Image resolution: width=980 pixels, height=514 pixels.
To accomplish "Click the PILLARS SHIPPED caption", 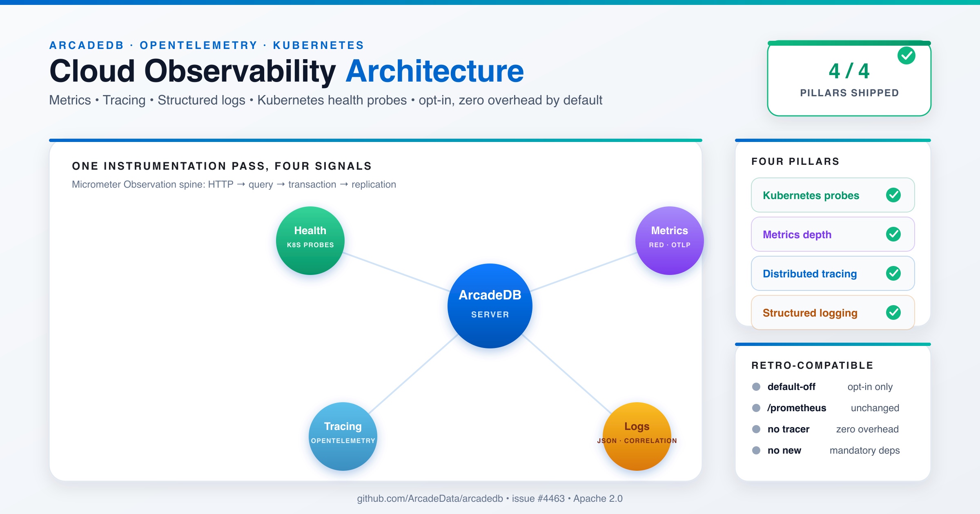I will pyautogui.click(x=849, y=93).
